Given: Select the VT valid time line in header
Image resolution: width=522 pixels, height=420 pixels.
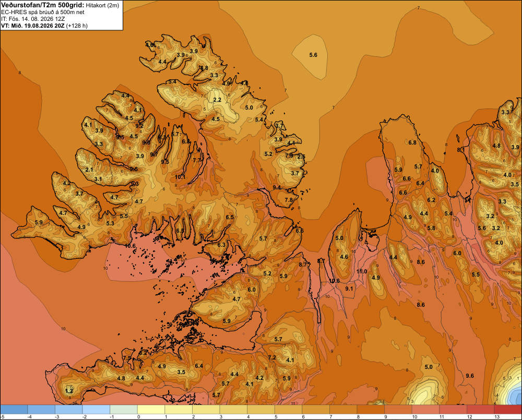Looking at the screenshot, I should click(x=44, y=26).
